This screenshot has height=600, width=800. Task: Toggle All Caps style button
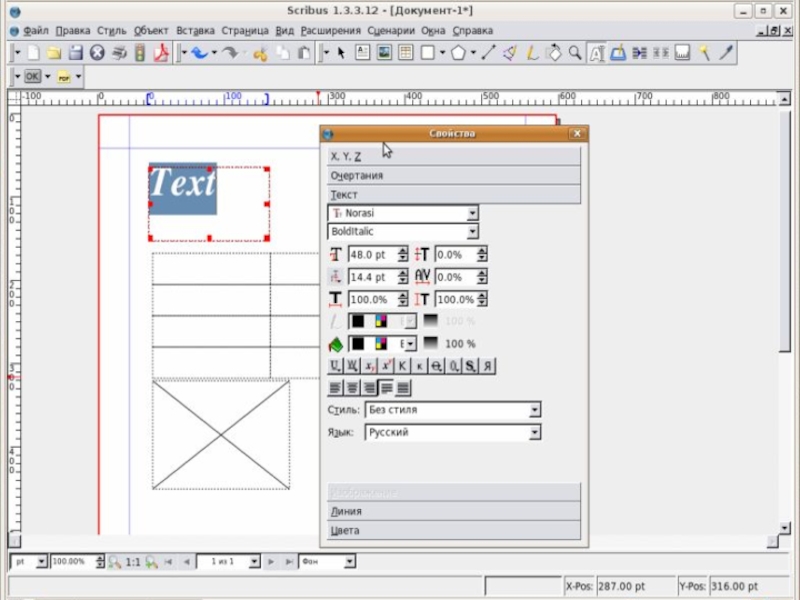[x=403, y=366]
